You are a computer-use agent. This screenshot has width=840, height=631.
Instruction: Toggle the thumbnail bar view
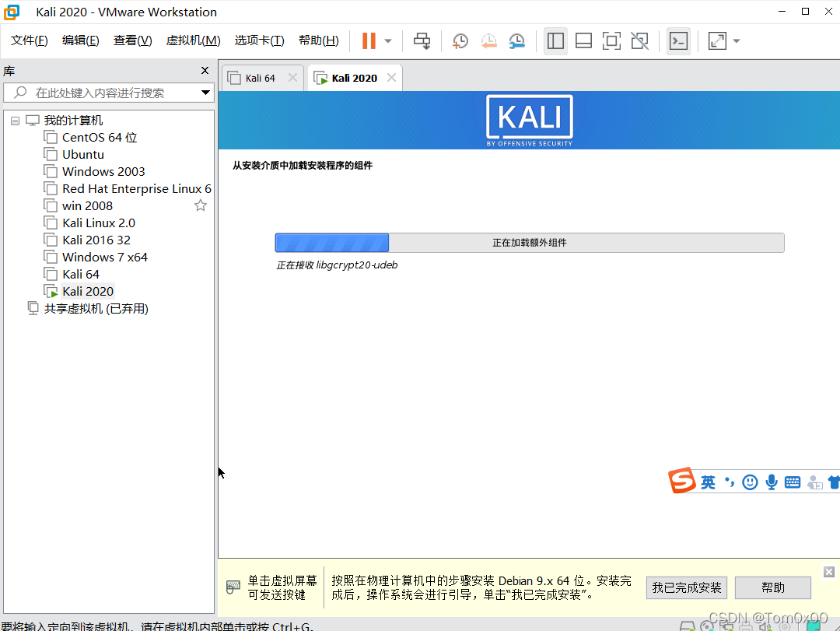point(583,40)
